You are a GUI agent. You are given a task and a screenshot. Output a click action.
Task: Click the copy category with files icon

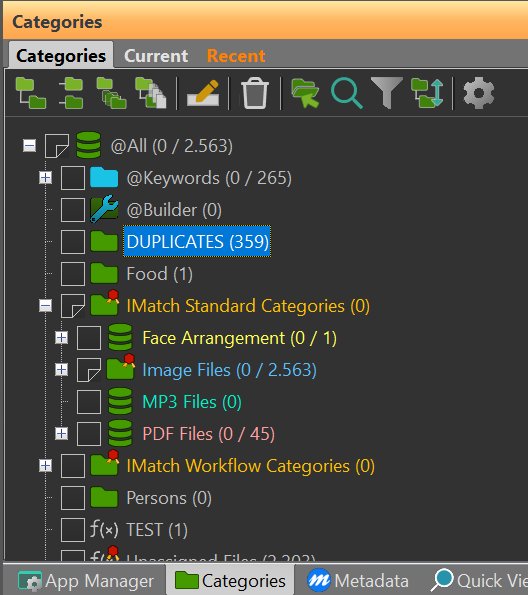tap(151, 93)
